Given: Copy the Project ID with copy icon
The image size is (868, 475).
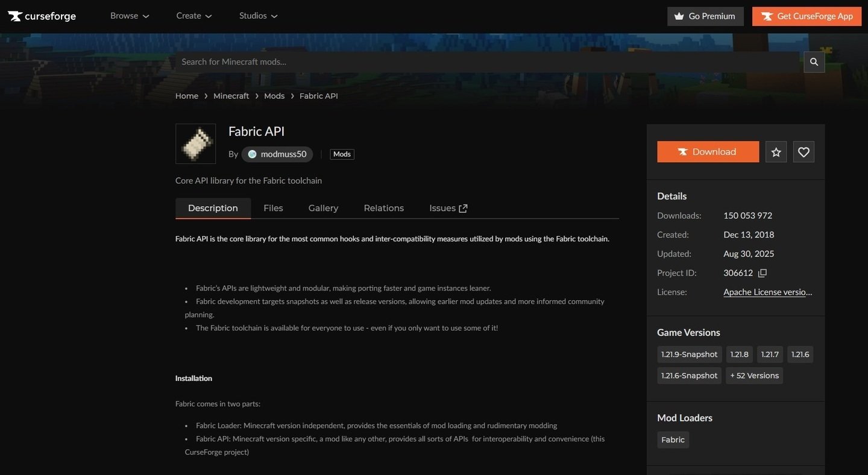Looking at the screenshot, I should [x=762, y=273].
